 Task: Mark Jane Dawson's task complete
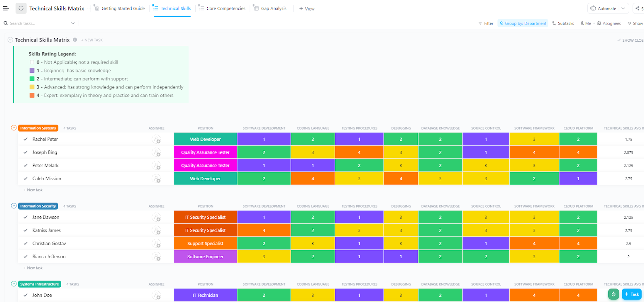pyautogui.click(x=25, y=217)
